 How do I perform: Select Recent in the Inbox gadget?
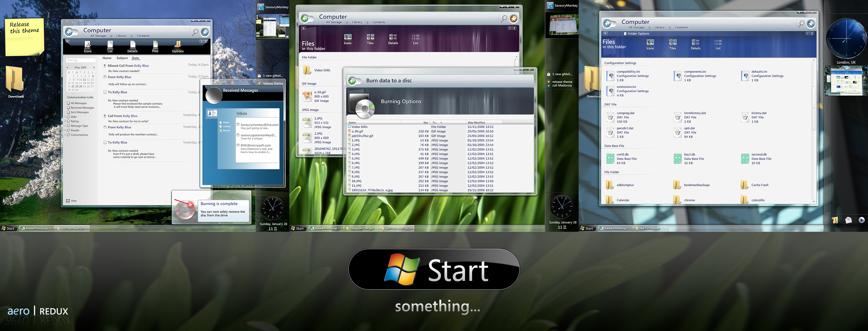point(225,131)
